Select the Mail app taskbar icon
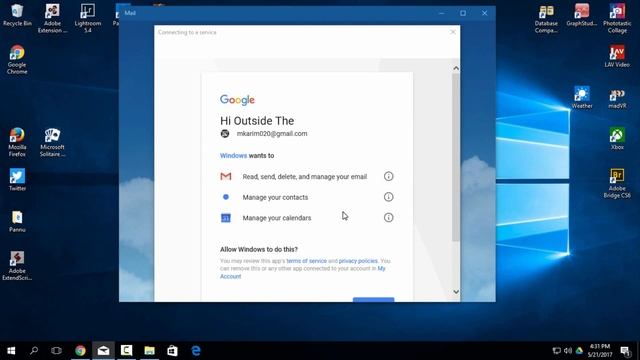This screenshot has height=360, width=640. pos(103,351)
